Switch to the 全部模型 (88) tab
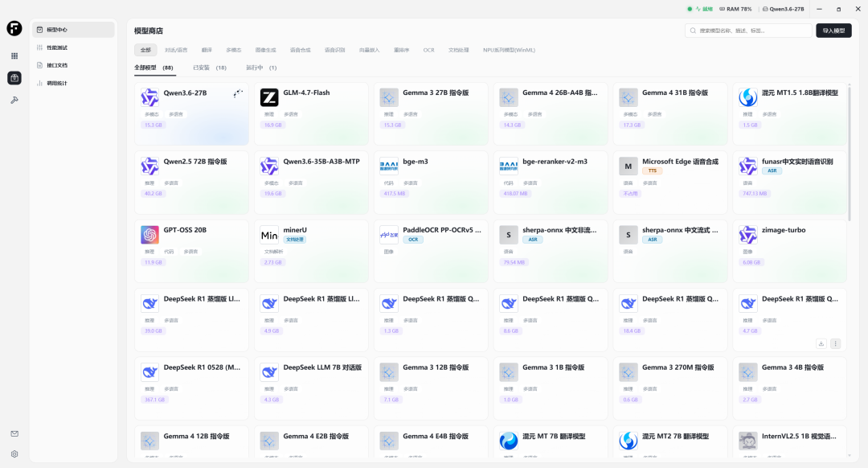The height and width of the screenshot is (468, 868). 154,68
